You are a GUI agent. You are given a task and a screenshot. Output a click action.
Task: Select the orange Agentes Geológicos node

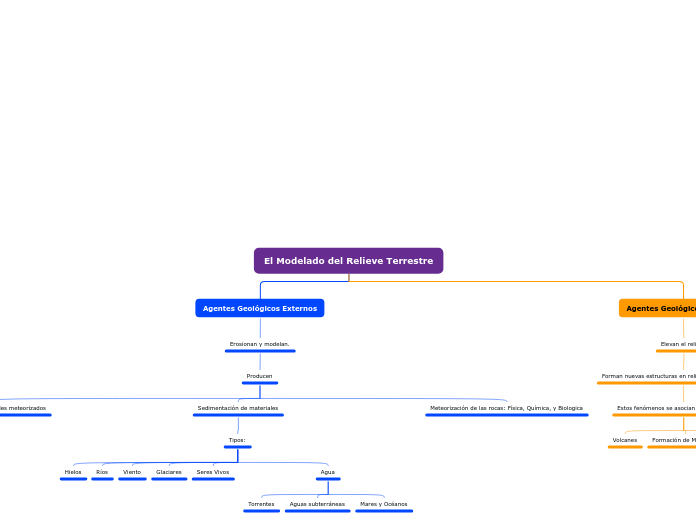(657, 308)
